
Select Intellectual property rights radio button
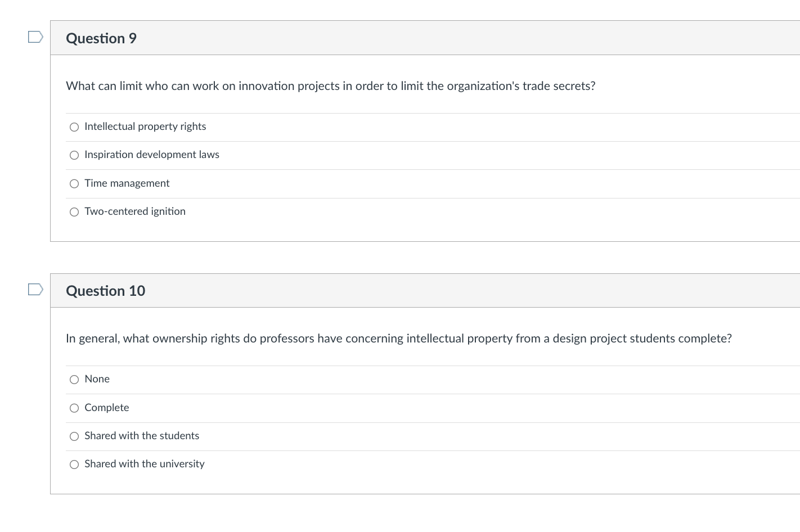(x=74, y=127)
